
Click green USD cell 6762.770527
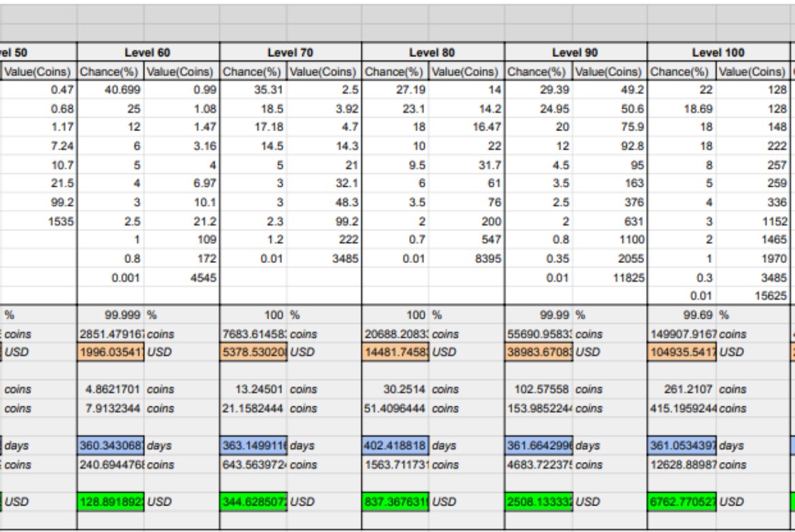(682, 501)
